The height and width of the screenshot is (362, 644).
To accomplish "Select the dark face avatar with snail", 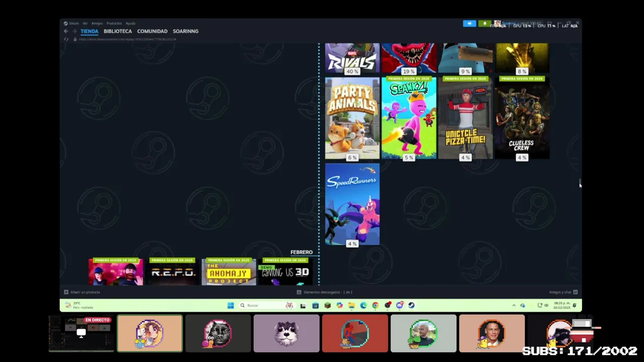I will pyautogui.click(x=218, y=333).
